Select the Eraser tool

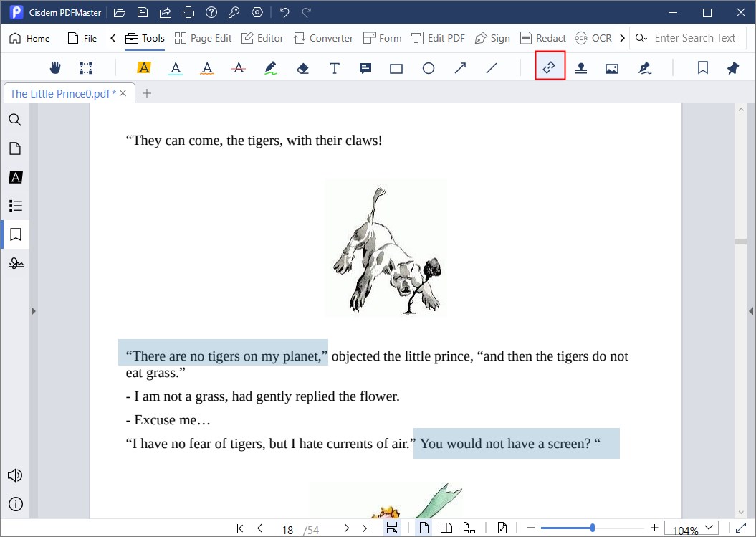click(x=302, y=69)
